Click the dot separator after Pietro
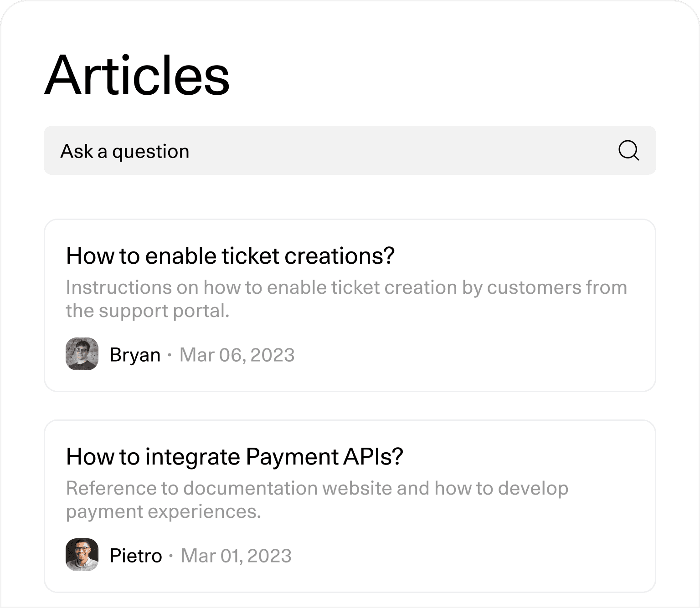This screenshot has width=700, height=608. [x=171, y=556]
